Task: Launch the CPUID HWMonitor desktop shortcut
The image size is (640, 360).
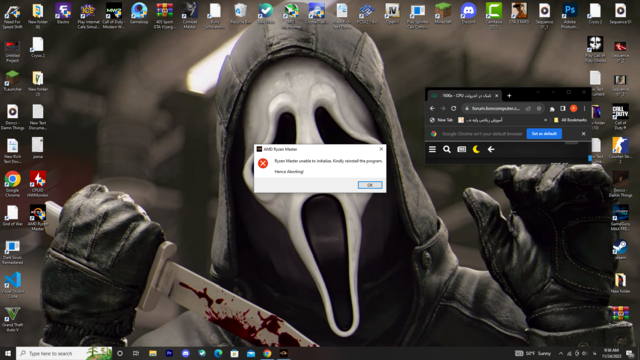Action: (x=38, y=184)
